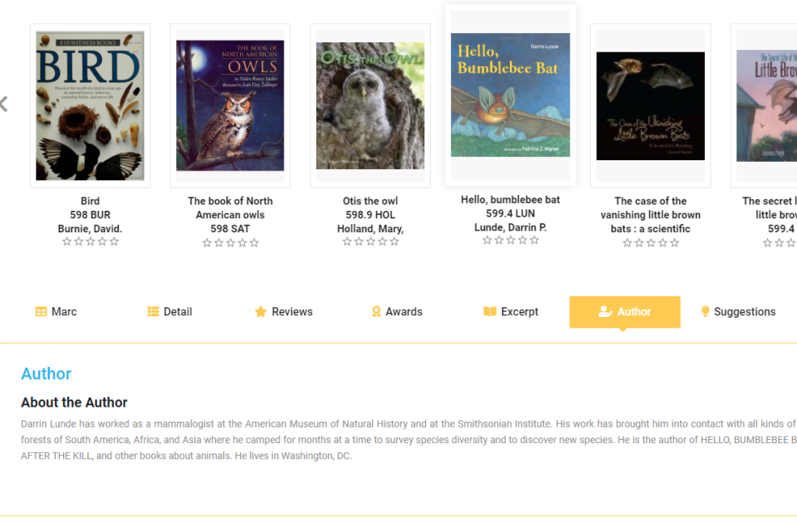Image resolution: width=797 pixels, height=532 pixels.
Task: Click the Detail tab list icon
Action: click(153, 312)
